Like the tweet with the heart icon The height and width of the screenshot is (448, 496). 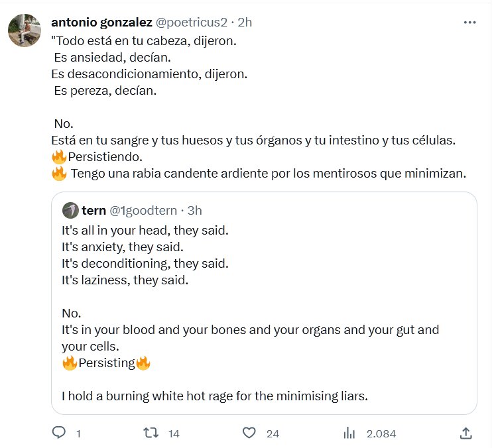pos(249,433)
